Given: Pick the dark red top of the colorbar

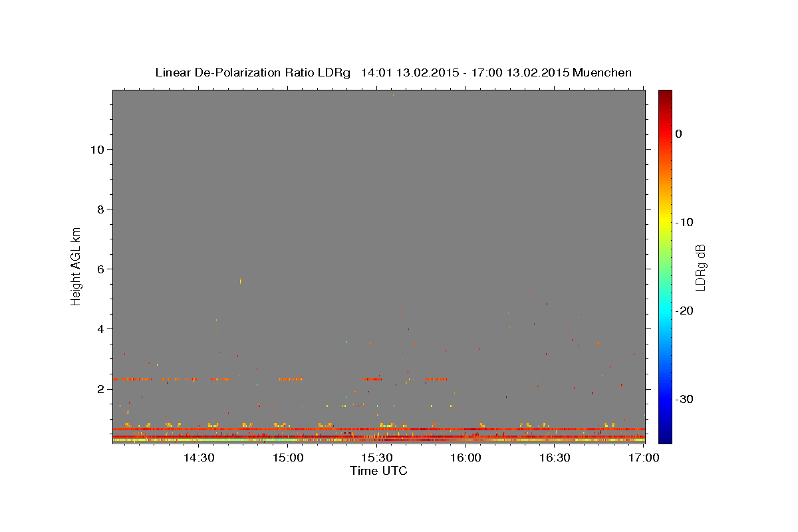Looking at the screenshot, I should [665, 94].
